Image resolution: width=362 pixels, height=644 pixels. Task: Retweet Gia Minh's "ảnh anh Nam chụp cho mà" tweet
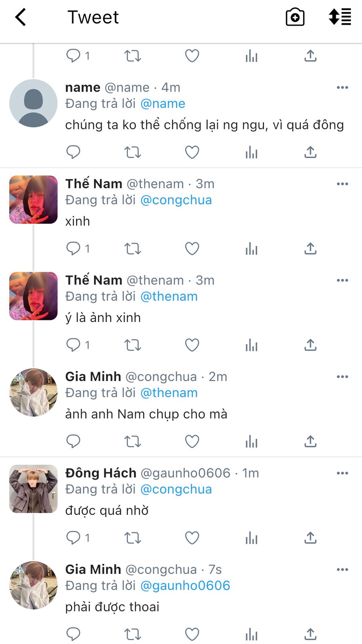[x=133, y=441]
